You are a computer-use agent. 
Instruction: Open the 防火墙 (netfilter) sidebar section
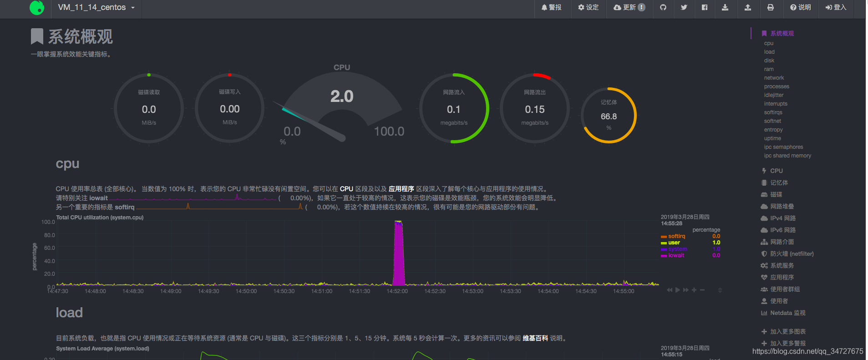click(x=787, y=254)
